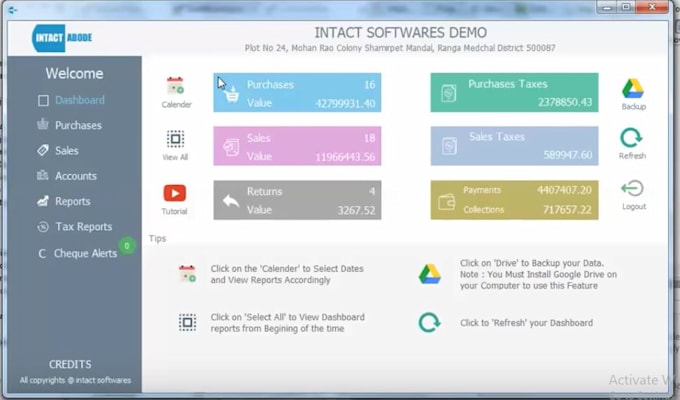The image size is (680, 400).
Task: Open the Cheque Alerts sidebar item
Action: (x=85, y=253)
